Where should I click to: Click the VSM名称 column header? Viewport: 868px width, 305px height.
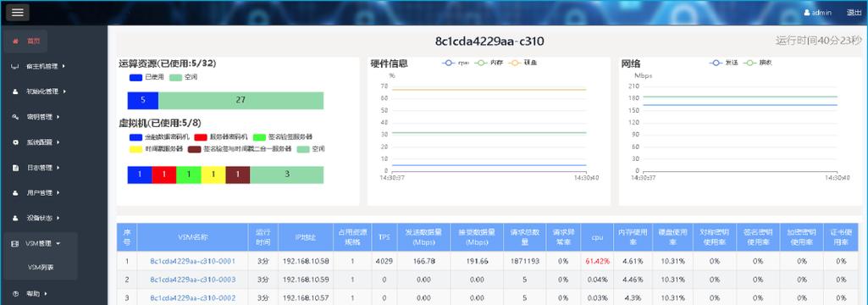[x=192, y=237]
